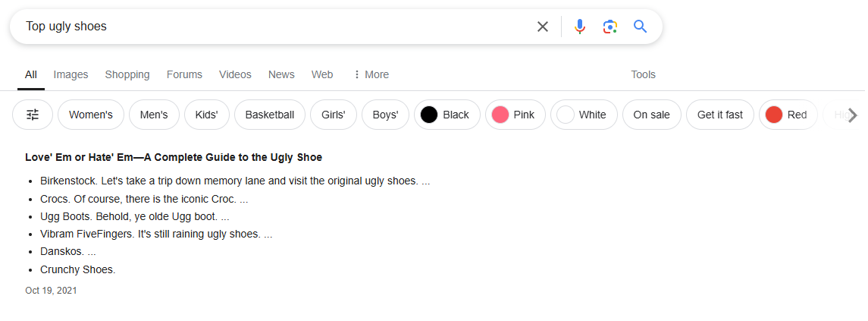
Task: Filter shoes by Pink color
Action: [x=515, y=115]
